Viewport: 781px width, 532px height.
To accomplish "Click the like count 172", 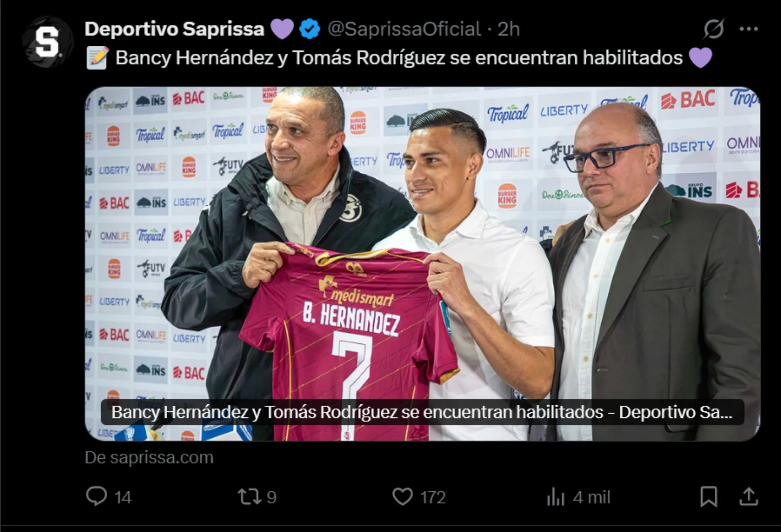I will (x=433, y=497).
